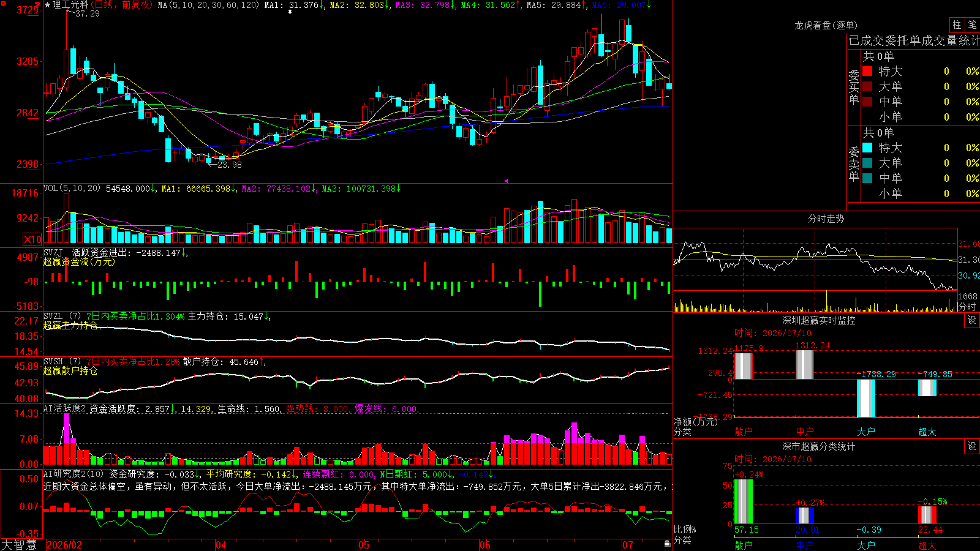
Task: Click the 大智慧 logo in bottom-left corner
Action: tap(19, 545)
